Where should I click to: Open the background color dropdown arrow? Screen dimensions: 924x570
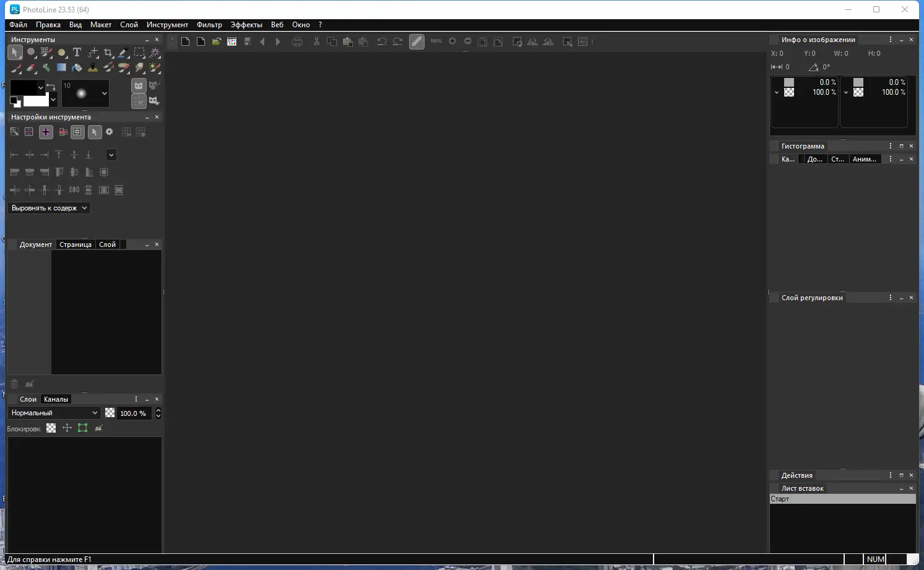pos(53,100)
